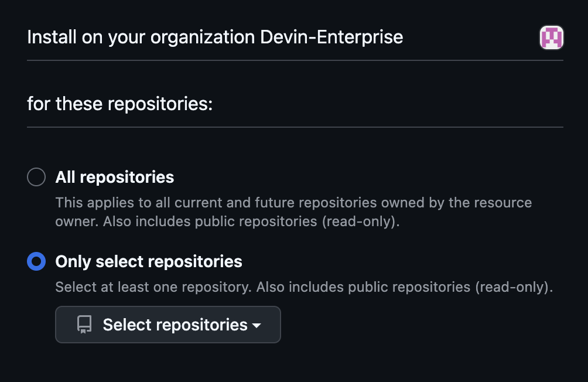Click the All repositories bold label text
This screenshot has height=382, width=588.
pyautogui.click(x=115, y=176)
